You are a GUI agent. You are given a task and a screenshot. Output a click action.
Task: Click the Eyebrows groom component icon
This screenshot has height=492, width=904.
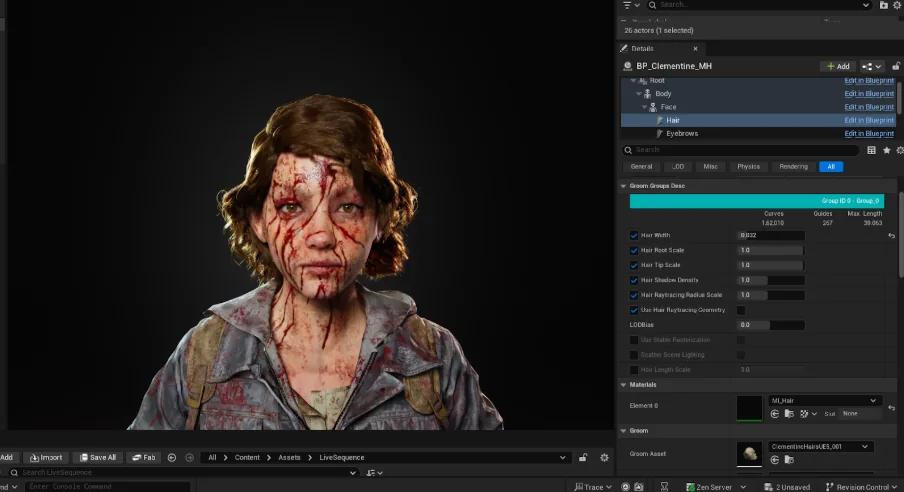[660, 133]
